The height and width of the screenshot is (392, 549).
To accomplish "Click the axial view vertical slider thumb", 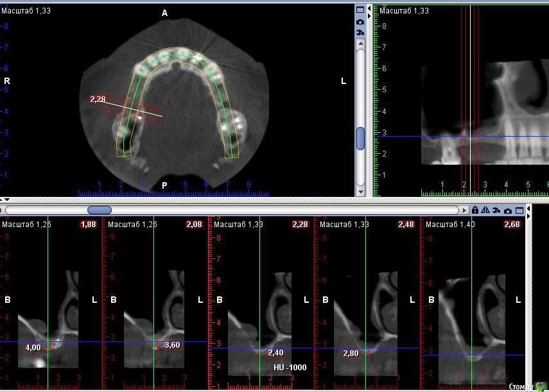I will pyautogui.click(x=360, y=137).
